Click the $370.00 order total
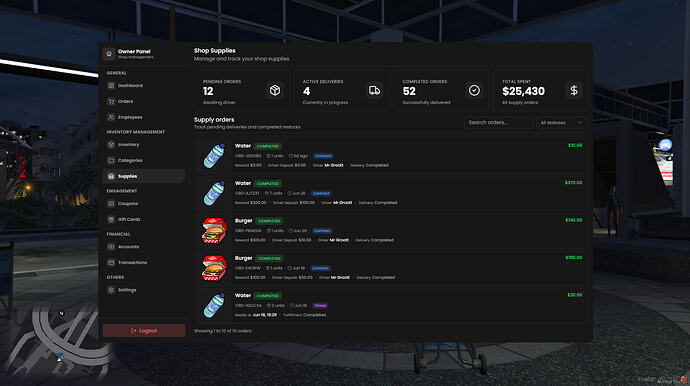Image resolution: width=690 pixels, height=386 pixels. click(x=573, y=183)
